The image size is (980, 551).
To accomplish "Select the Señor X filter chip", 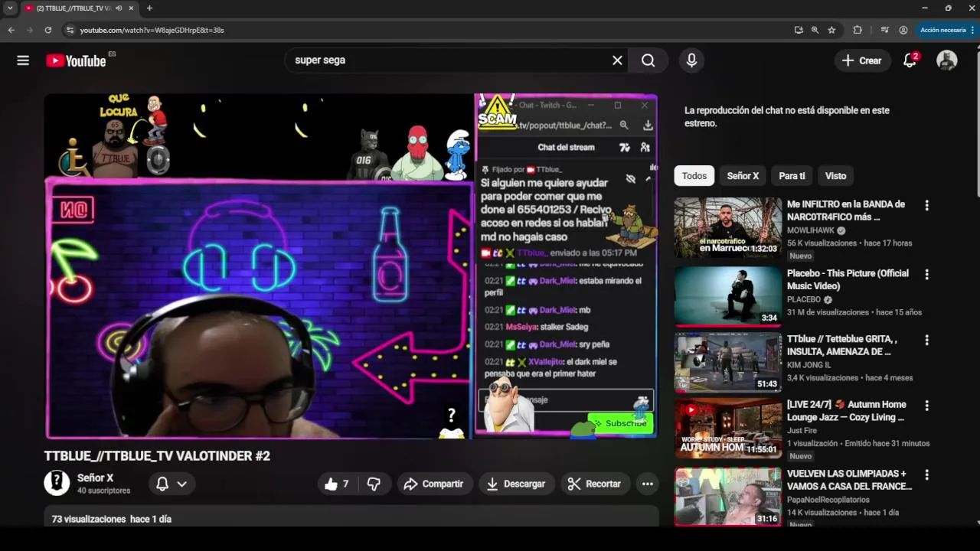I will 743,176.
